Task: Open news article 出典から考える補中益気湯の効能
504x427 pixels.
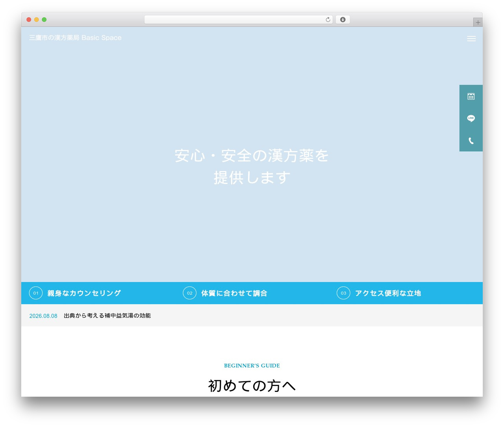Action: coord(107,316)
